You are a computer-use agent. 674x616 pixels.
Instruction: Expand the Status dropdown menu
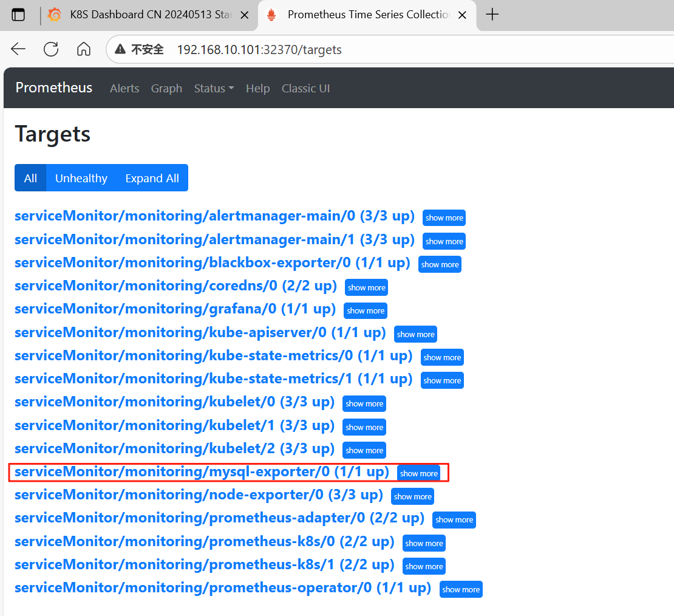[214, 89]
